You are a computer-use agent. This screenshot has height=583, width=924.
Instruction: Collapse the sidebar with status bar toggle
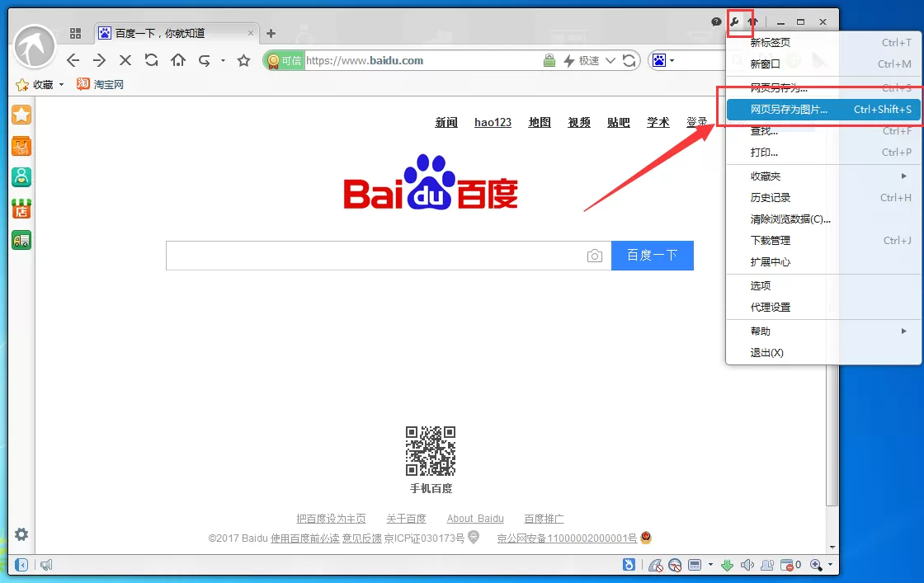(21, 566)
